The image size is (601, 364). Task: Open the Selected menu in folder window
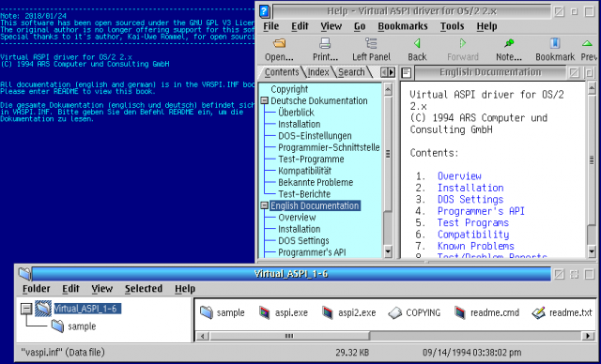tap(144, 289)
